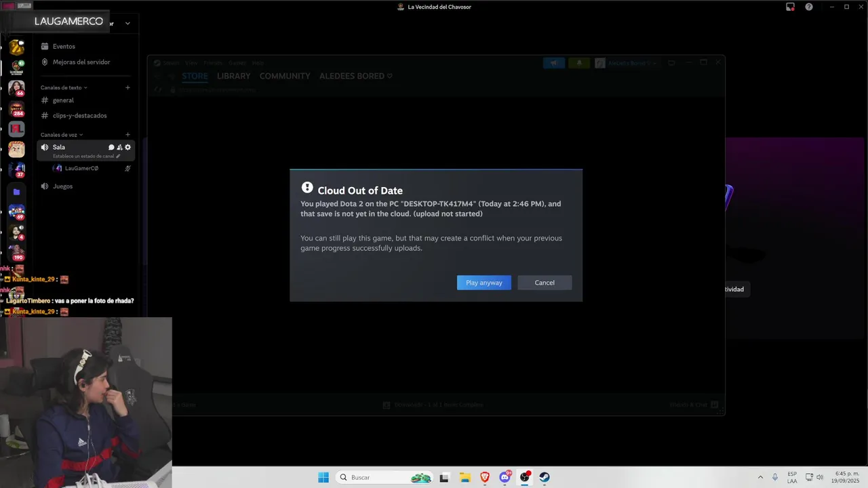Open File Explorer from the taskbar
Image resolution: width=868 pixels, height=488 pixels.
click(465, 477)
